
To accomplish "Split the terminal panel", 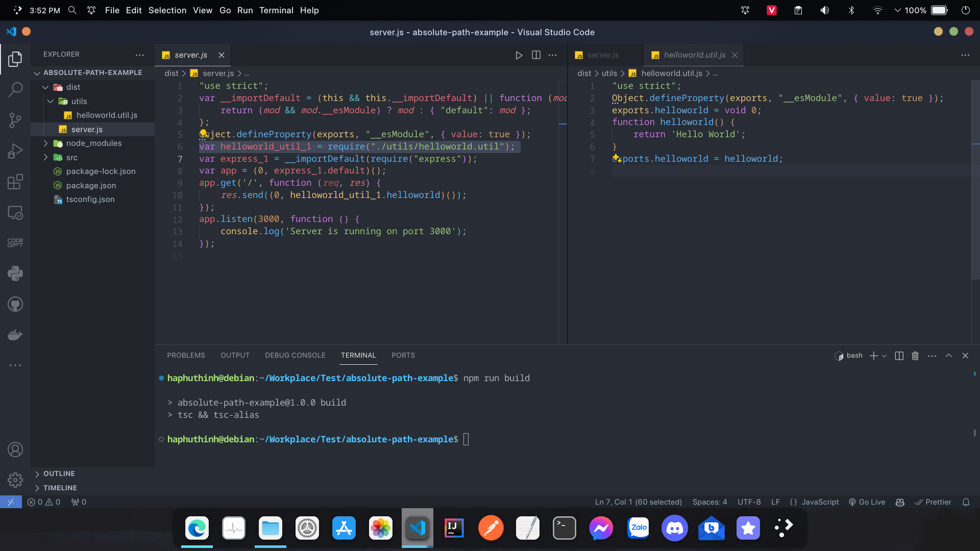I will 899,356.
